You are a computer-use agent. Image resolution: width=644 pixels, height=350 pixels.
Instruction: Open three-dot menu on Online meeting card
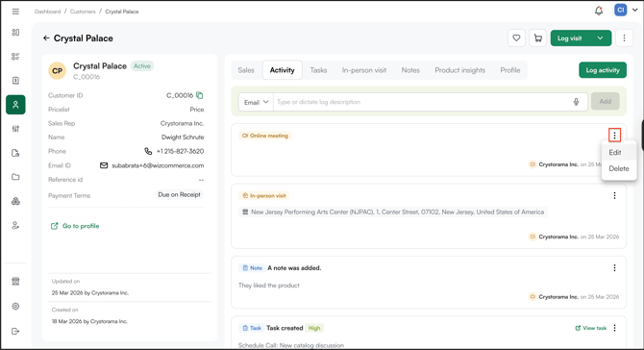[614, 136]
